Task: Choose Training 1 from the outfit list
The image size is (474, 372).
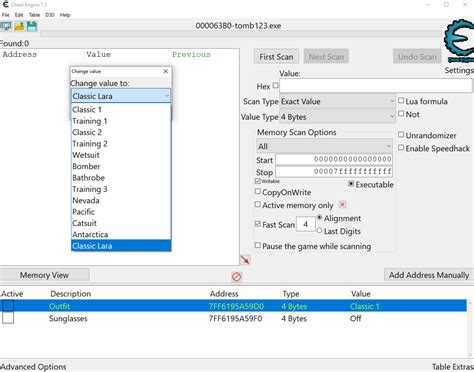Action: coord(121,121)
